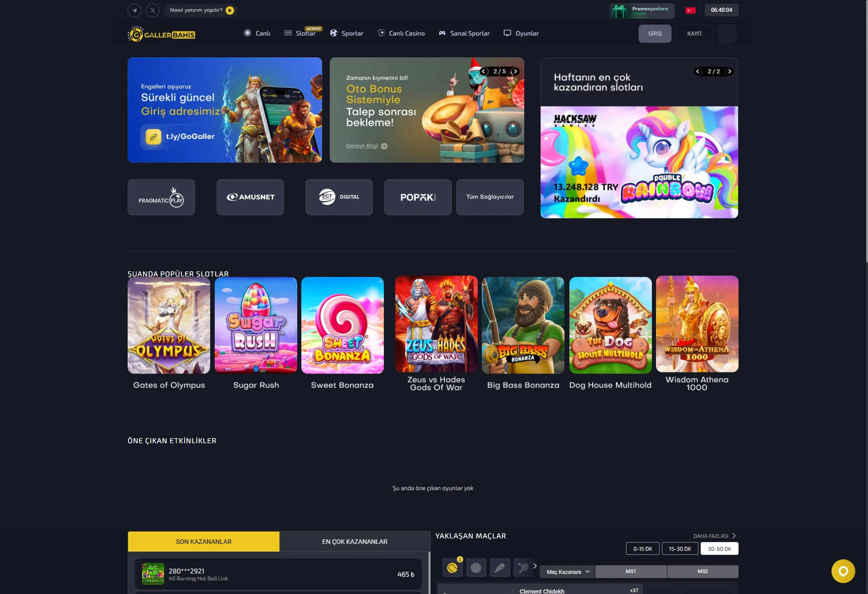Screen dimensions: 868x594
Task: Open the Gates of Olympus slot thumbnail
Action: click(169, 325)
